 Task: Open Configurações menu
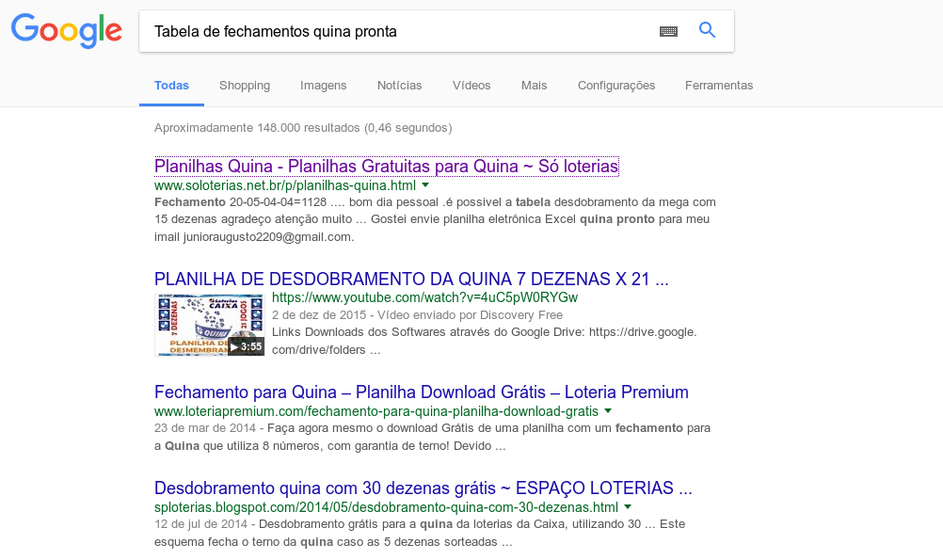coord(616,86)
